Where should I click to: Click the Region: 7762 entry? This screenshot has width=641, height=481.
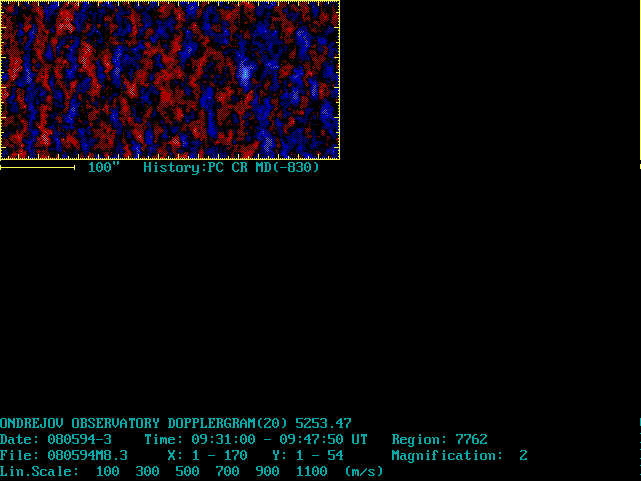point(439,439)
